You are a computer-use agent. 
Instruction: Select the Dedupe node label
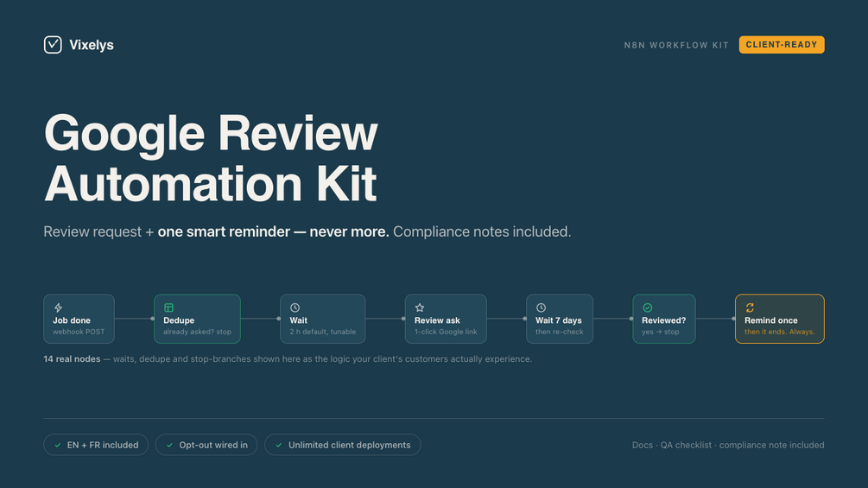[x=179, y=320]
